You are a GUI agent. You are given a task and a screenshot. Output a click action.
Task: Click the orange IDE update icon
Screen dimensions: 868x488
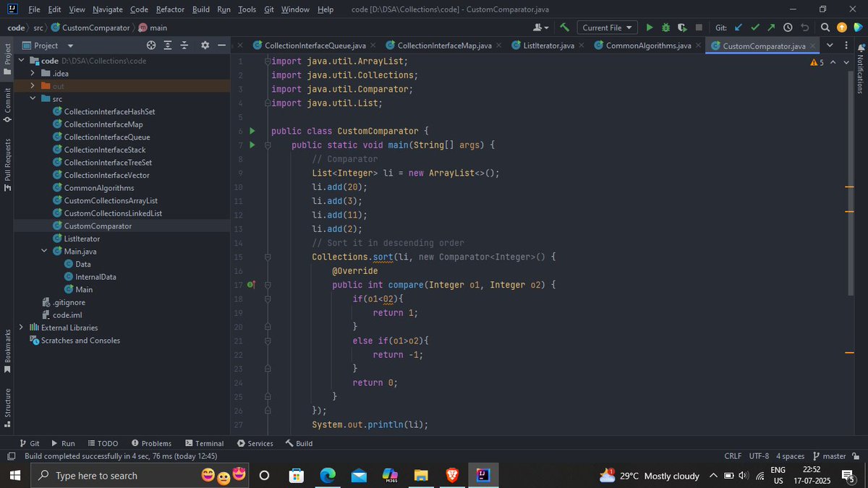coord(841,27)
